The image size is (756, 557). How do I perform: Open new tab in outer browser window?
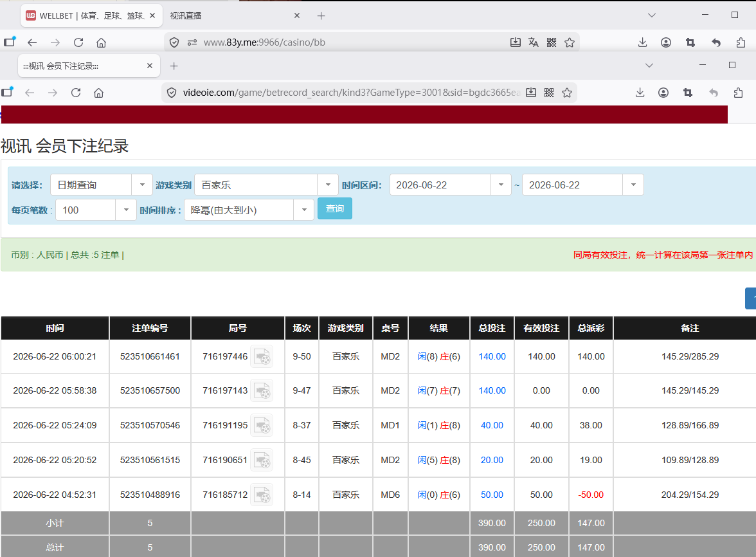pyautogui.click(x=321, y=16)
